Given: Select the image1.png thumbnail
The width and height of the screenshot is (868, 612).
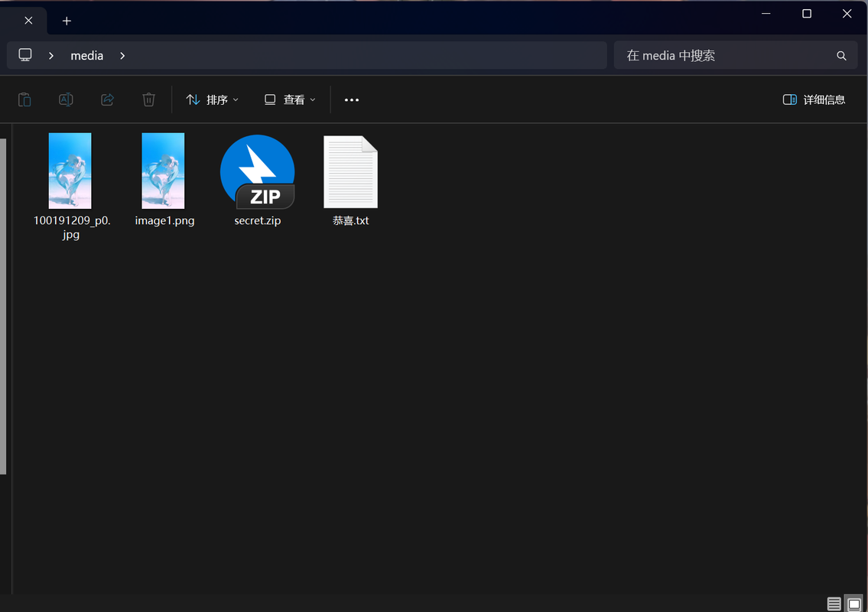Looking at the screenshot, I should tap(164, 171).
